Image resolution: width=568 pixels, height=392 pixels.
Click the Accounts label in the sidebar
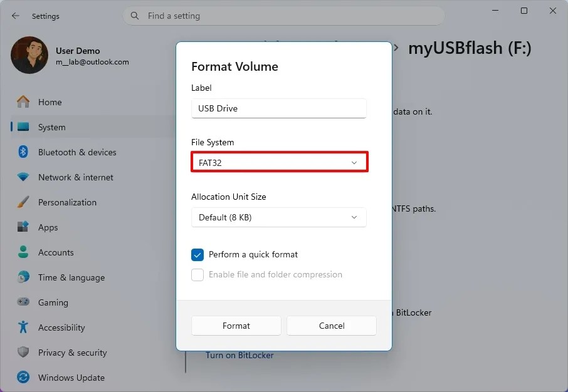tap(56, 252)
